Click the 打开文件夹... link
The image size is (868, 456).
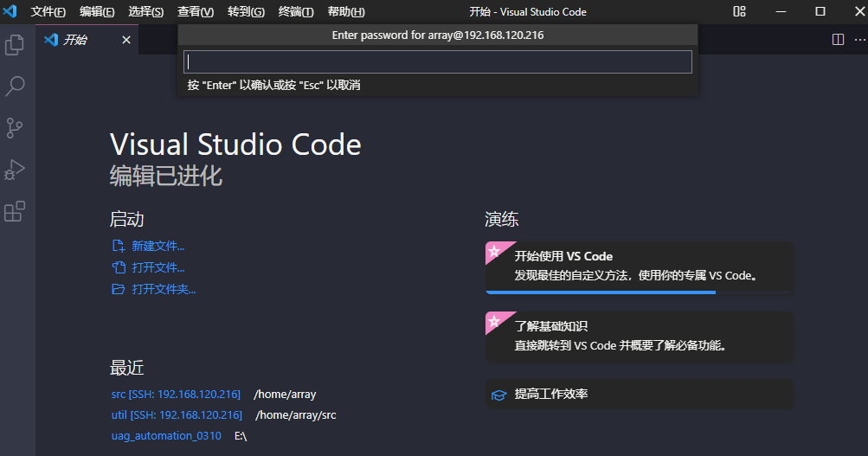164,289
